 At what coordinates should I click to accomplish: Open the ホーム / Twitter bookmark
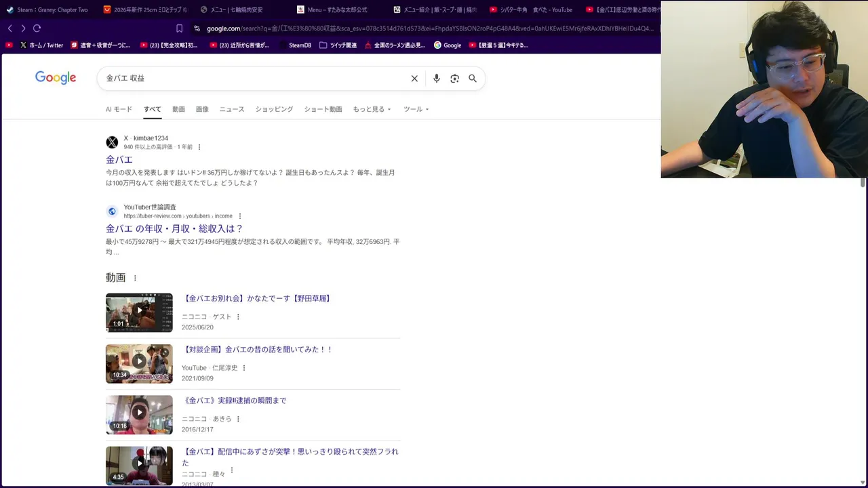[x=41, y=45]
